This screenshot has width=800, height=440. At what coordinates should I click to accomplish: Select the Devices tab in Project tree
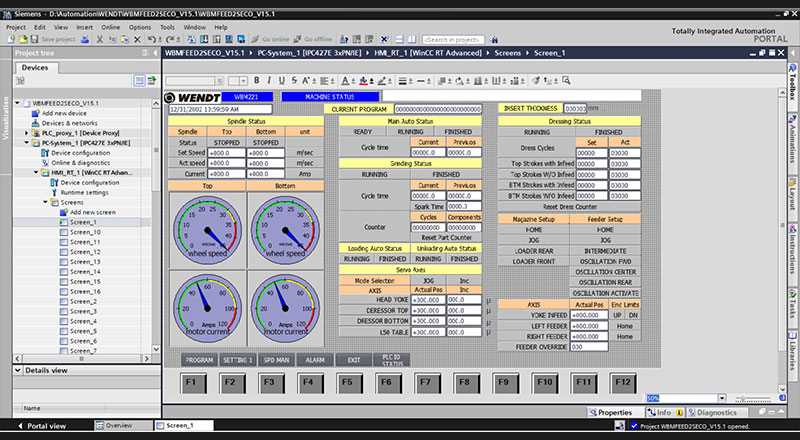(x=35, y=67)
